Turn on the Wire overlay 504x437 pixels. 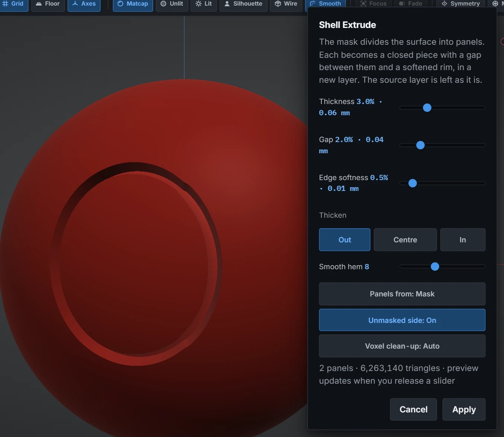pos(286,4)
